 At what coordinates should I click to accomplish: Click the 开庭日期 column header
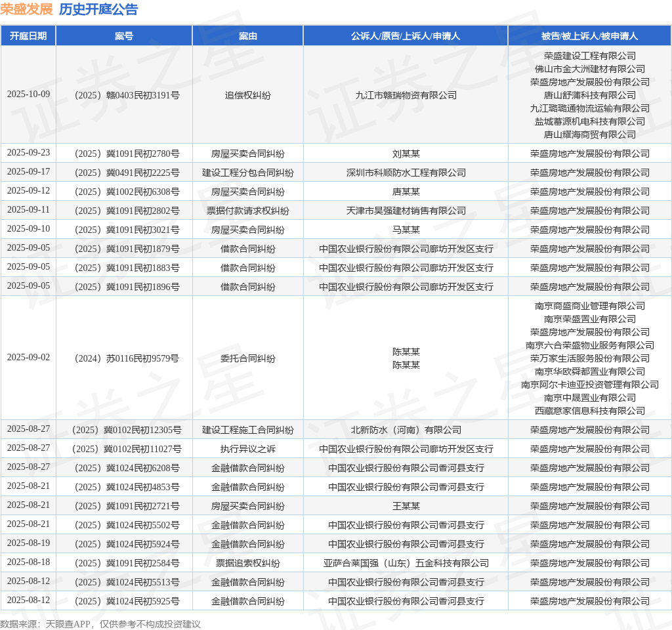coord(28,36)
